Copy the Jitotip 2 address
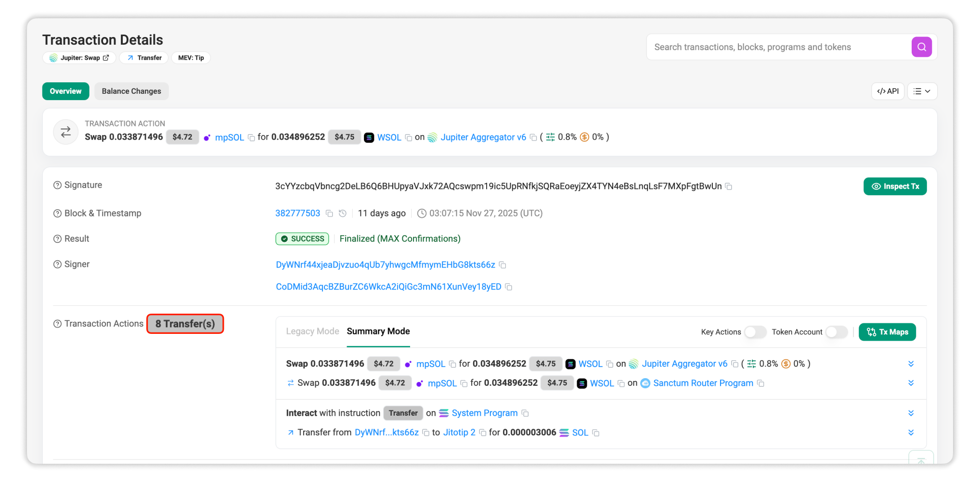Image resolution: width=980 pixels, height=483 pixels. tap(483, 432)
